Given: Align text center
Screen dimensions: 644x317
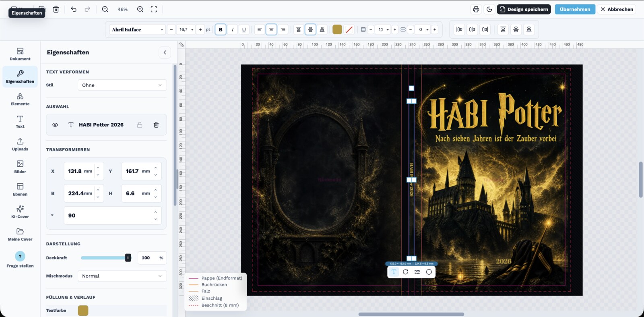Looking at the screenshot, I should (x=271, y=29).
